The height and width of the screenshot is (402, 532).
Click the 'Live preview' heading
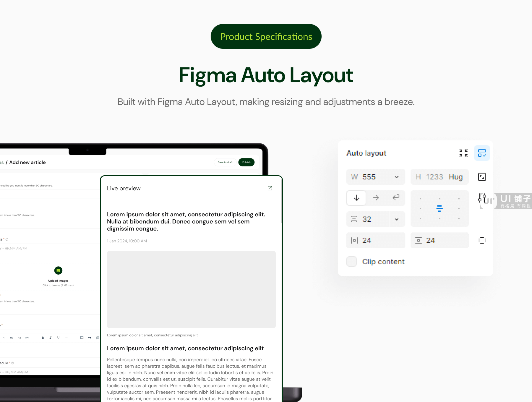[x=124, y=188]
